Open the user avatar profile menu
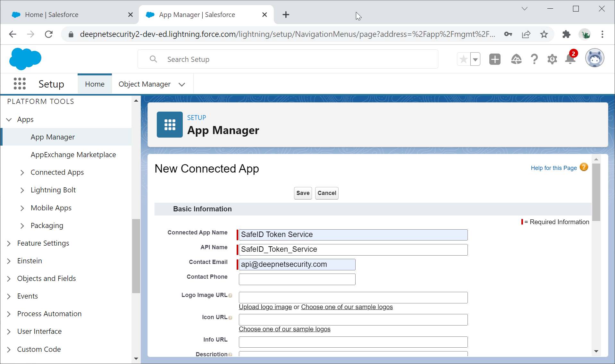This screenshot has height=364, width=615. tap(594, 58)
